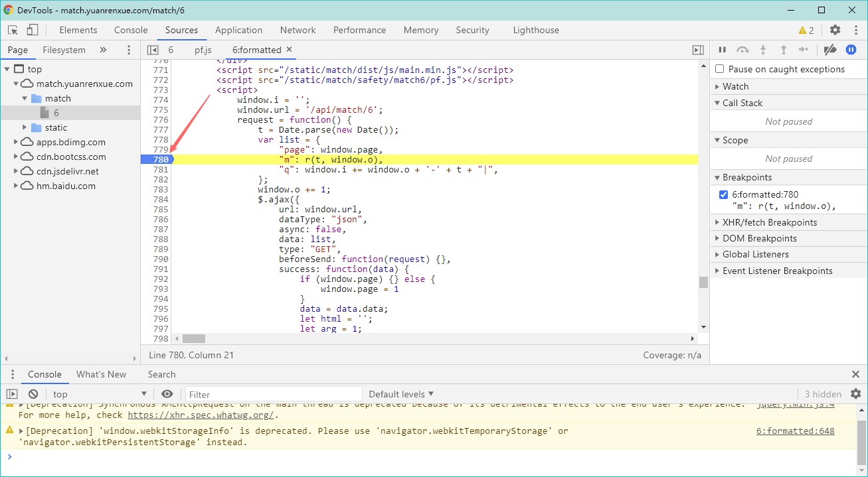Switch to the What's New drawer tab

tap(101, 374)
